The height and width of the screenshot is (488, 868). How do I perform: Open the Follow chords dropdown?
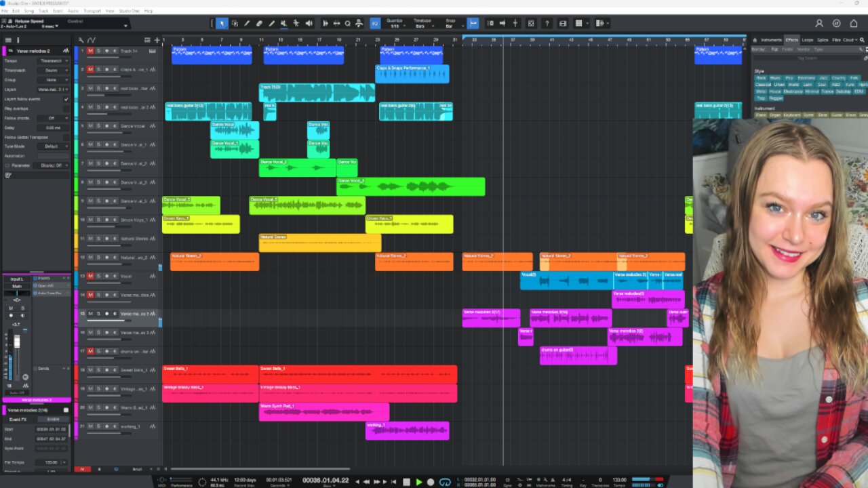pyautogui.click(x=53, y=118)
